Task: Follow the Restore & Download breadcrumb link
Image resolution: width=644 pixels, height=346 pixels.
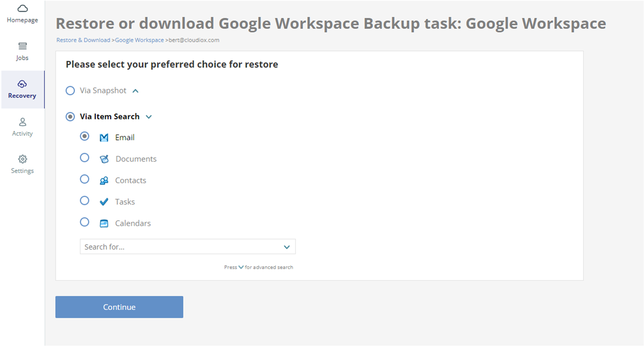Action: 83,40
